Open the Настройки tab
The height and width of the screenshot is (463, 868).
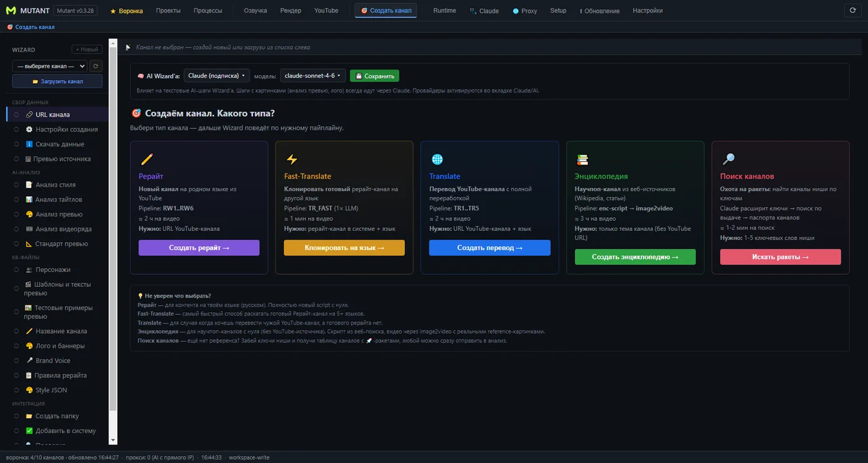point(648,11)
